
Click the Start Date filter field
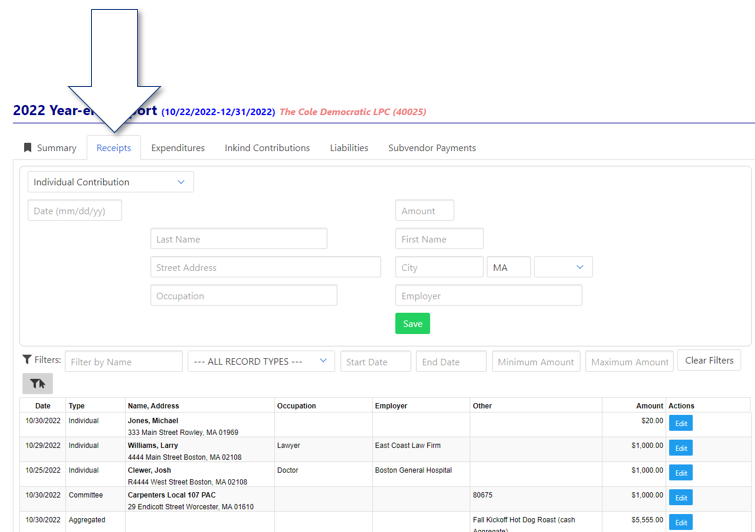(375, 362)
